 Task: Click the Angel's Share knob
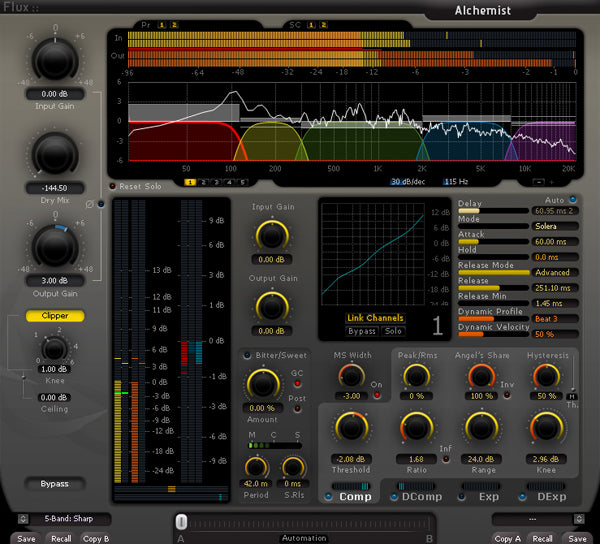pos(479,376)
